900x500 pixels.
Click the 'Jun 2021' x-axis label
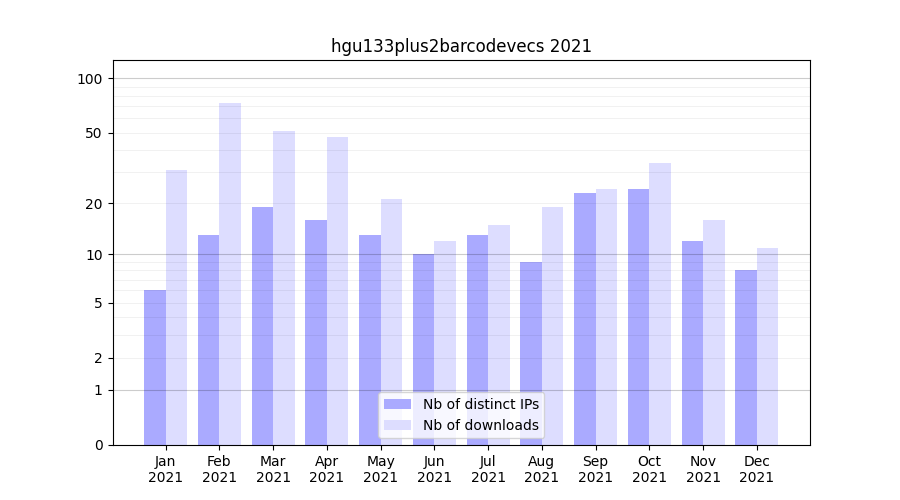pos(434,469)
